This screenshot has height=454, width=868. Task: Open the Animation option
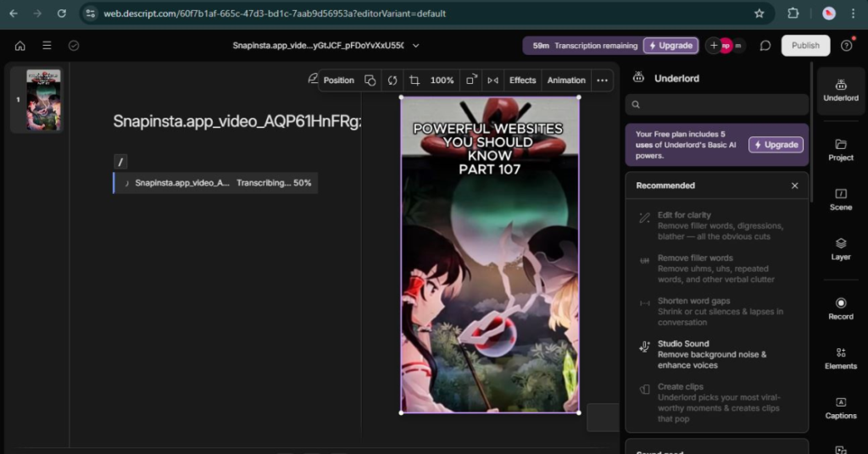565,80
